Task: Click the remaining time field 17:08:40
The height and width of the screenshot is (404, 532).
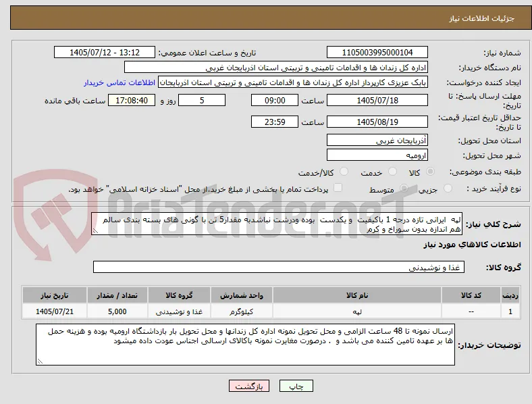Action: [x=132, y=100]
